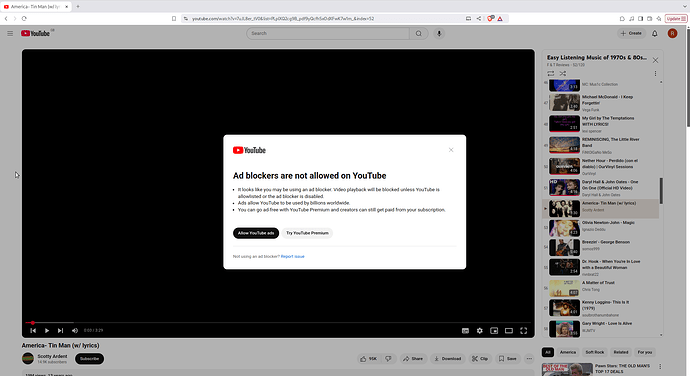Focus the YouTube search field
The image size is (690, 376).
click(328, 33)
